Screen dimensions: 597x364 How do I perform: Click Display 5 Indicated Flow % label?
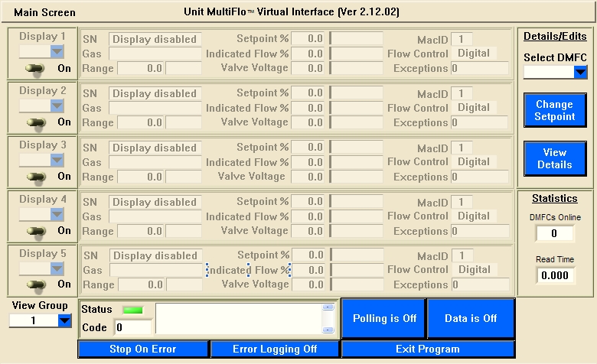click(x=249, y=270)
